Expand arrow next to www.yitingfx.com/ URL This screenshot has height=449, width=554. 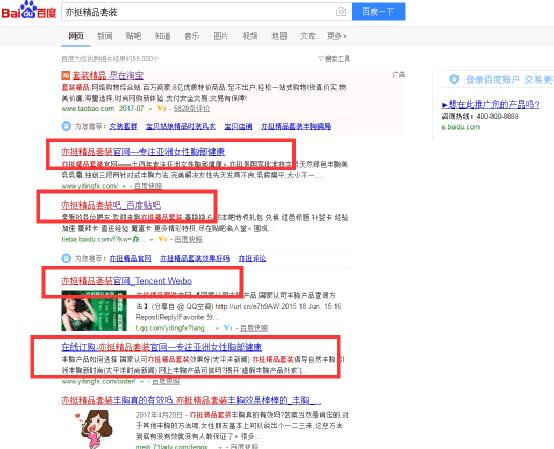pyautogui.click(x=124, y=186)
